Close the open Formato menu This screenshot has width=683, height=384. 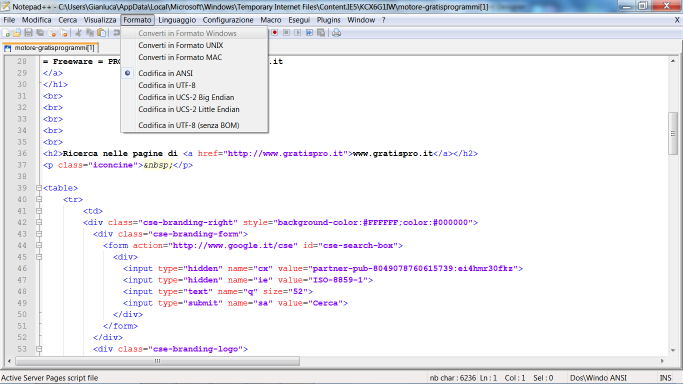[137, 20]
